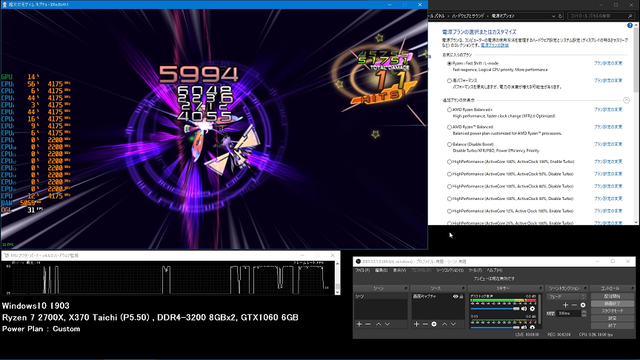Screen dimensions: 640x360
Task: Open Power Options help icon
Action: [x=630, y=25]
